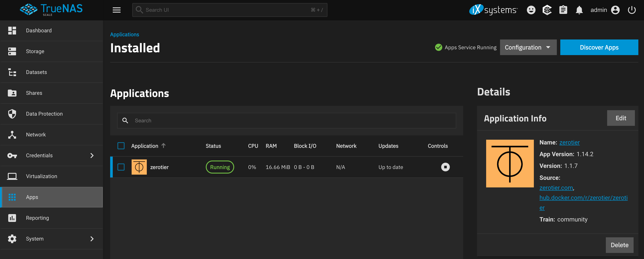Delete the zerotier application
The height and width of the screenshot is (259, 644).
(x=619, y=245)
